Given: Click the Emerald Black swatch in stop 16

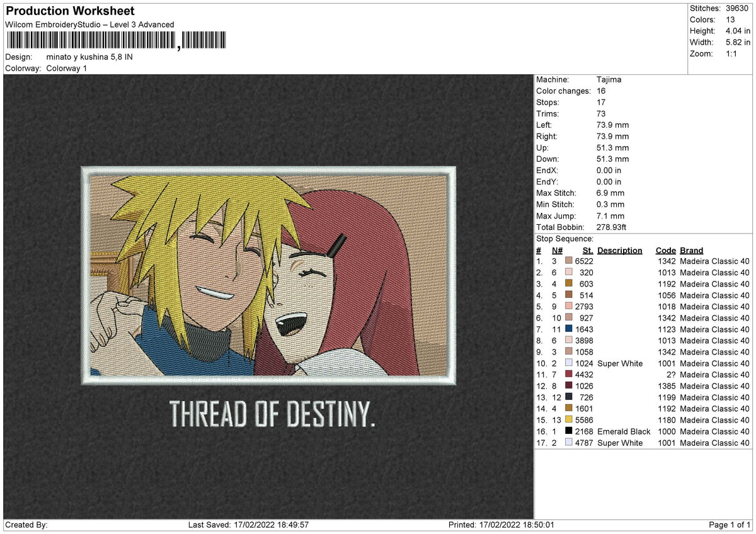Looking at the screenshot, I should point(569,431).
